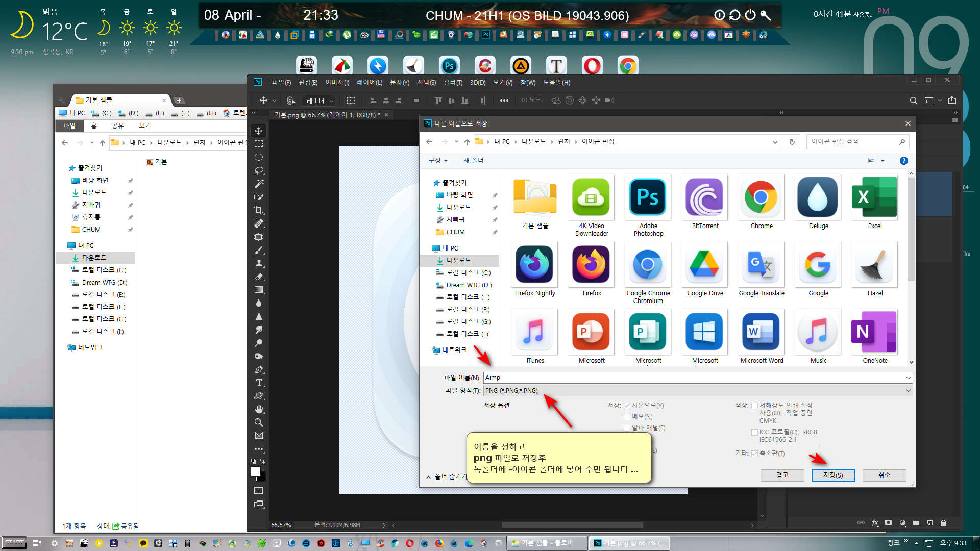Open the 필터(T) menu
Image resolution: width=980 pixels, height=551 pixels.
click(x=453, y=82)
